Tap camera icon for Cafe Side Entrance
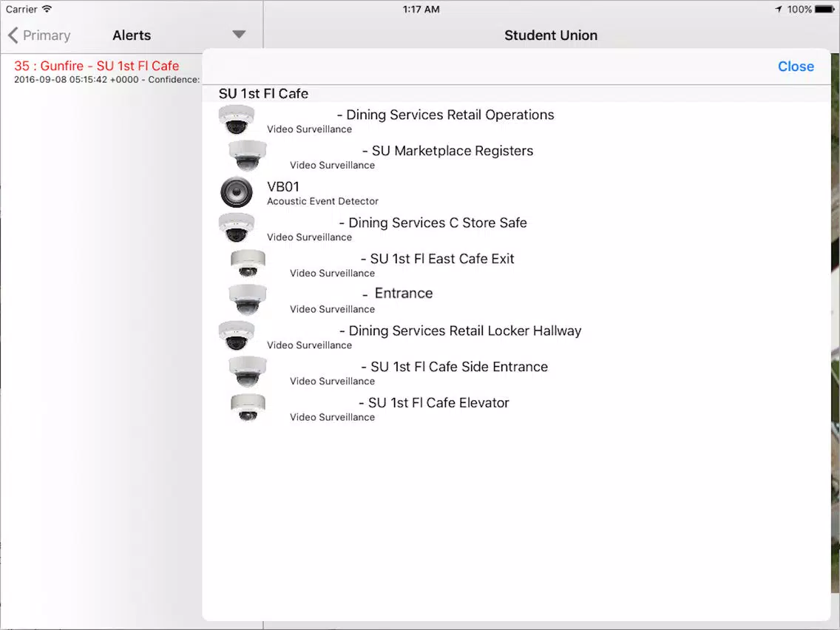 click(248, 370)
